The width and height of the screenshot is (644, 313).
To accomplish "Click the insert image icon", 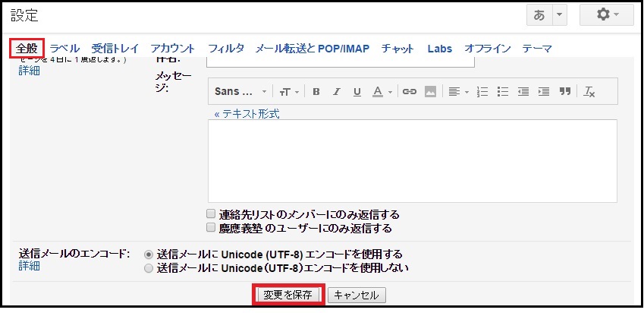I will pos(430,92).
